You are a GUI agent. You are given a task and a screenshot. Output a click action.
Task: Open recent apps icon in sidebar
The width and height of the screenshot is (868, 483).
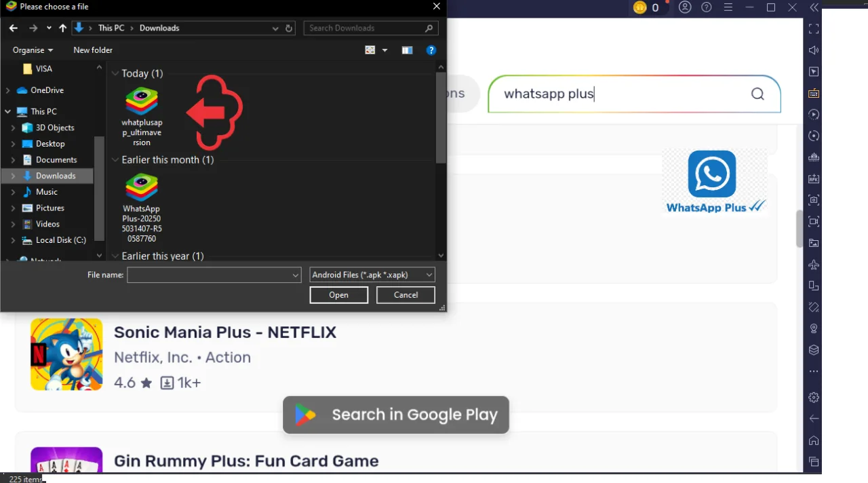click(814, 461)
